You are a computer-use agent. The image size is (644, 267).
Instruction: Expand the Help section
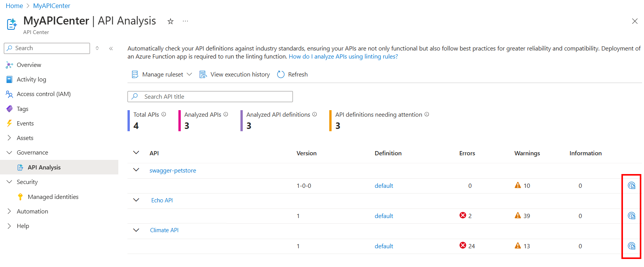pos(9,226)
